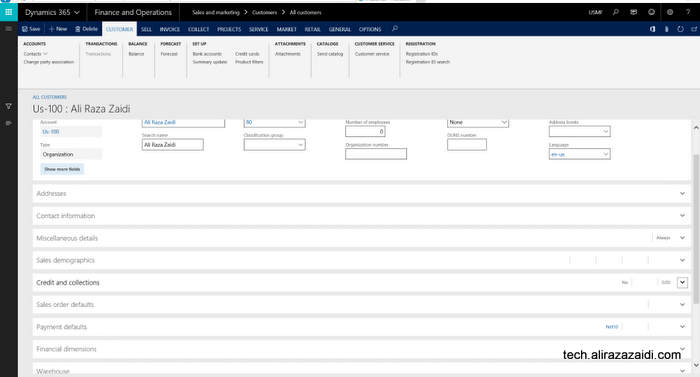The height and width of the screenshot is (377, 700).
Task: Open the SERVICE ribbon tab
Action: [x=258, y=29]
